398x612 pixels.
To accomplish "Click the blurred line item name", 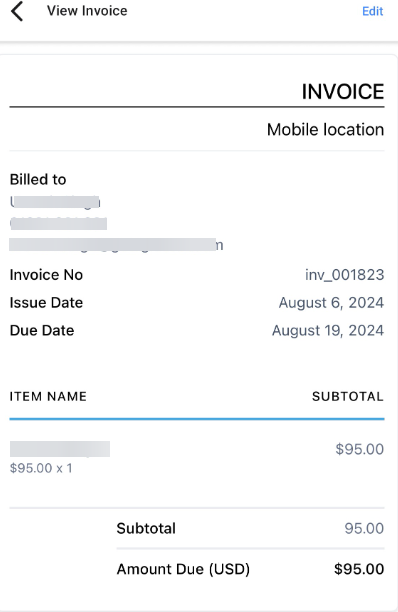I will click(60, 449).
